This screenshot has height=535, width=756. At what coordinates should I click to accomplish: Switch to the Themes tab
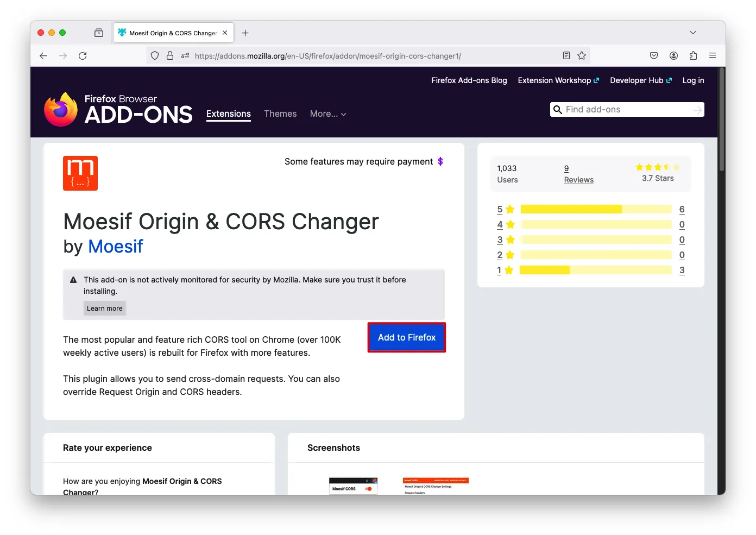pyautogui.click(x=280, y=114)
